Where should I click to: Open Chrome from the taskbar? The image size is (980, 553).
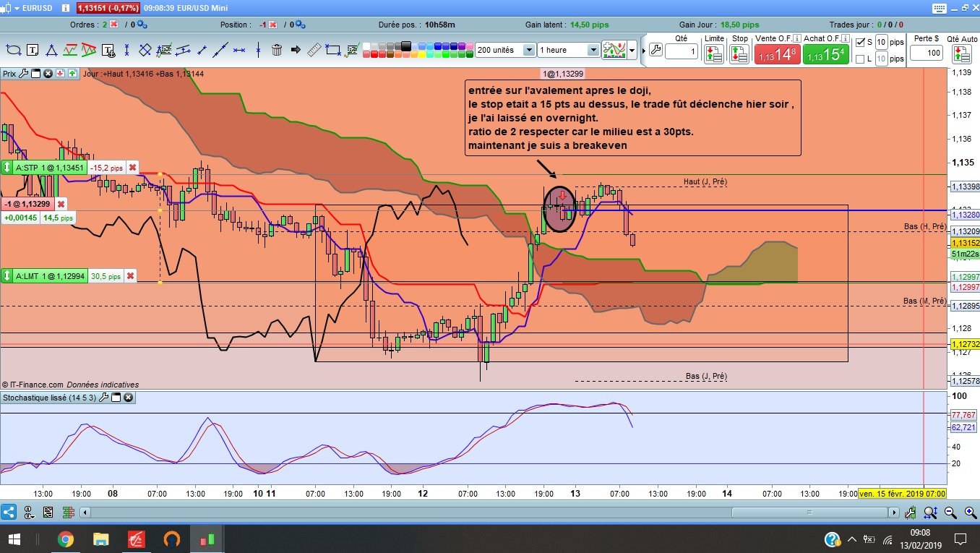click(65, 539)
